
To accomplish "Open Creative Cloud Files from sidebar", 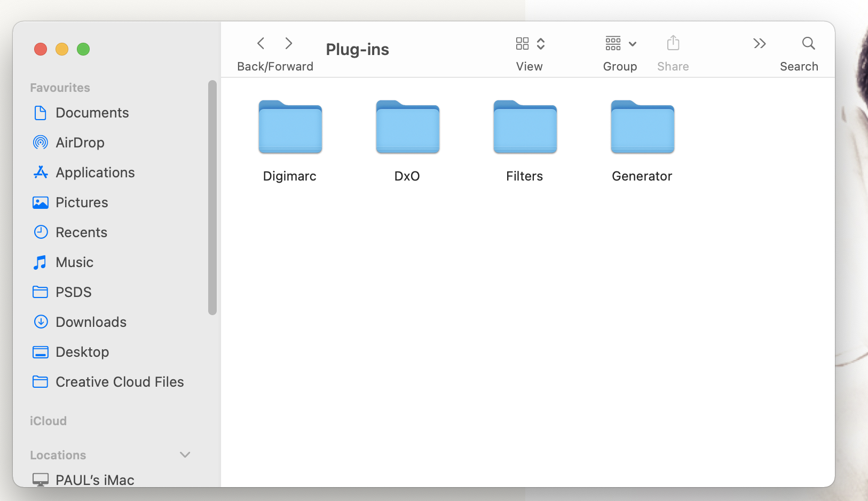I will [x=120, y=382].
